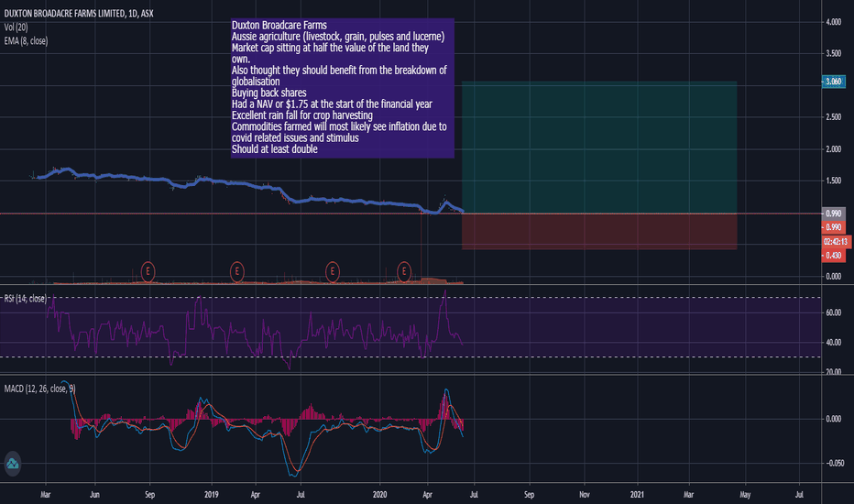
Task: Select the EMA (8, close) indicator label
Action: pos(26,41)
